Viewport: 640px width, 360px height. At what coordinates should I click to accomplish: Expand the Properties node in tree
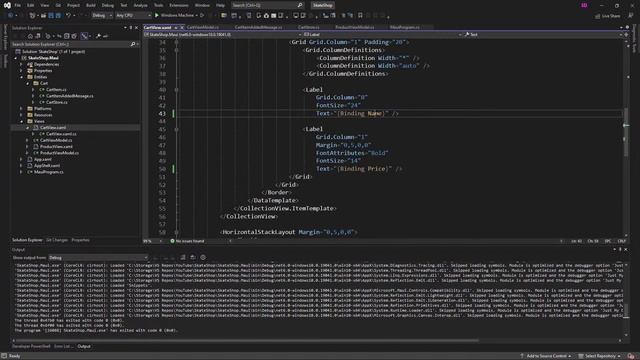click(21, 71)
